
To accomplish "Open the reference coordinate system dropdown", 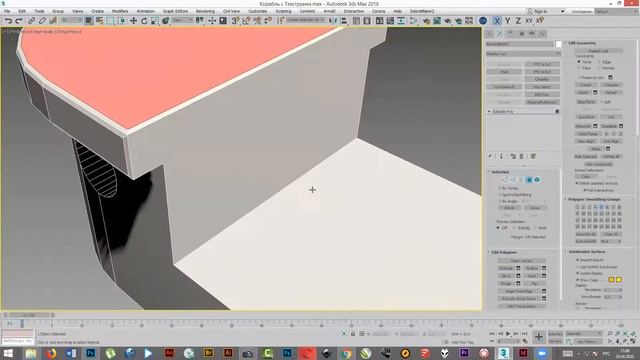I will pyautogui.click(x=182, y=20).
